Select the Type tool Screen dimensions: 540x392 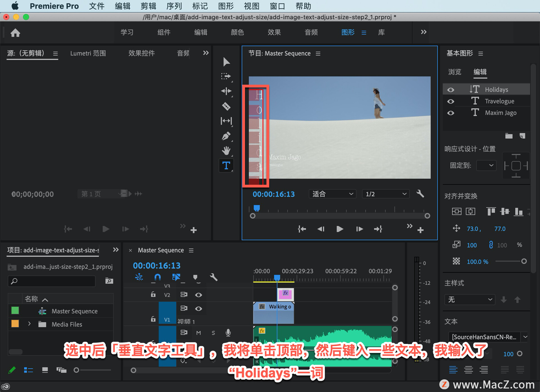[226, 165]
